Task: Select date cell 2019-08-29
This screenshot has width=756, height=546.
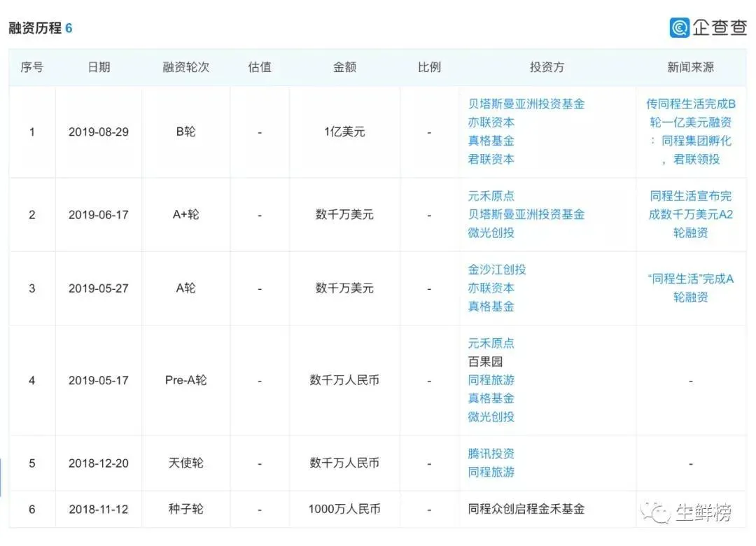Action: coord(99,132)
